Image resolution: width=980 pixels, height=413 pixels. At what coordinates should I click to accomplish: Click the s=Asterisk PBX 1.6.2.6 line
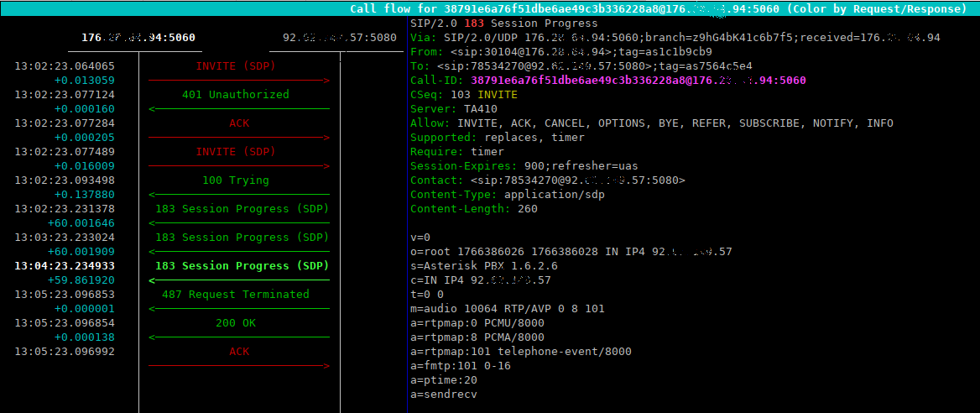click(480, 266)
